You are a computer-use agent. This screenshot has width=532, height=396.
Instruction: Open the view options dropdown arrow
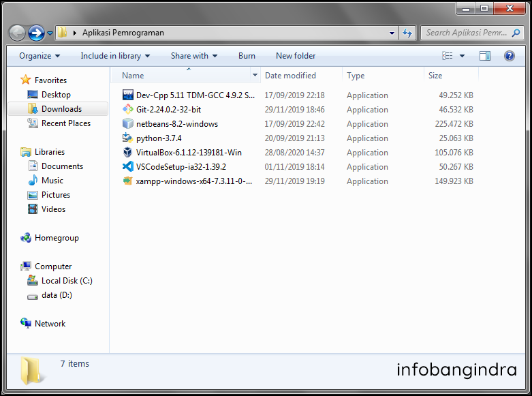462,56
